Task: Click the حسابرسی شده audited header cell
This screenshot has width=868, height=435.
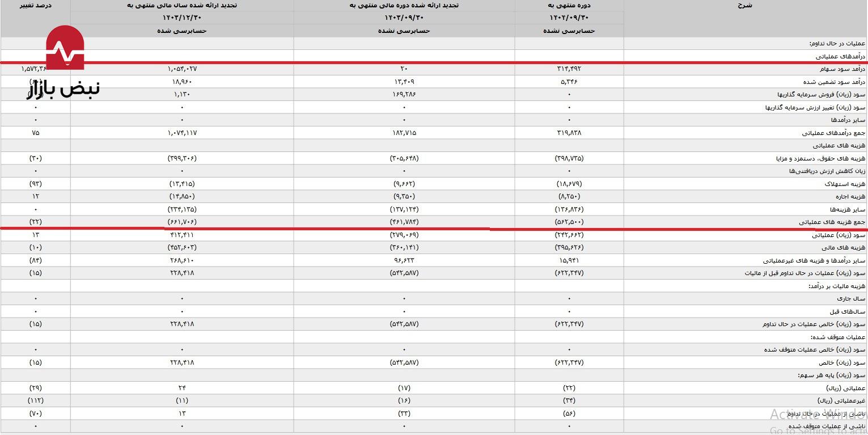Action: [x=182, y=31]
